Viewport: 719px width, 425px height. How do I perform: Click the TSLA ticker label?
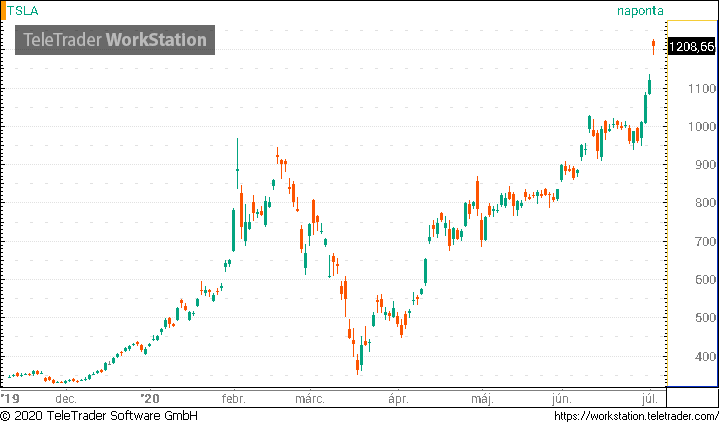click(22, 11)
